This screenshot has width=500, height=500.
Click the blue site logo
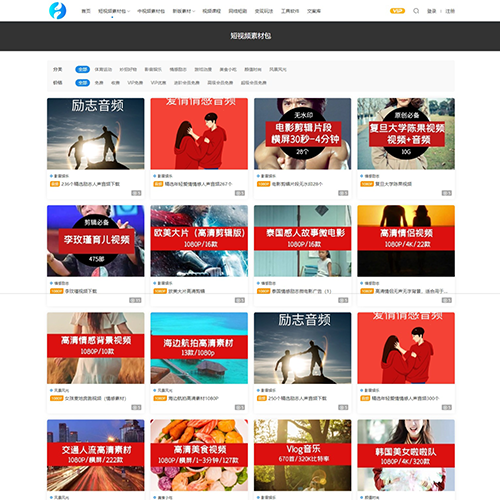(57, 11)
